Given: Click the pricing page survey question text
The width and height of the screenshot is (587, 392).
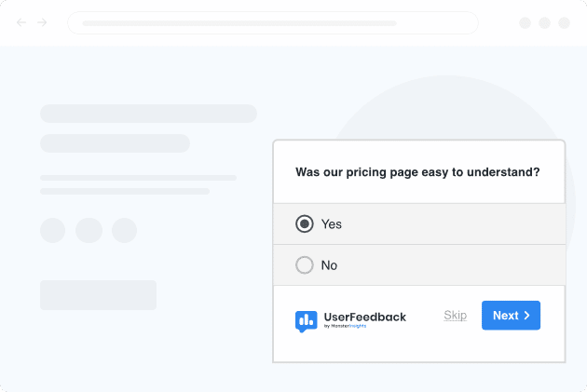Looking at the screenshot, I should tap(417, 172).
